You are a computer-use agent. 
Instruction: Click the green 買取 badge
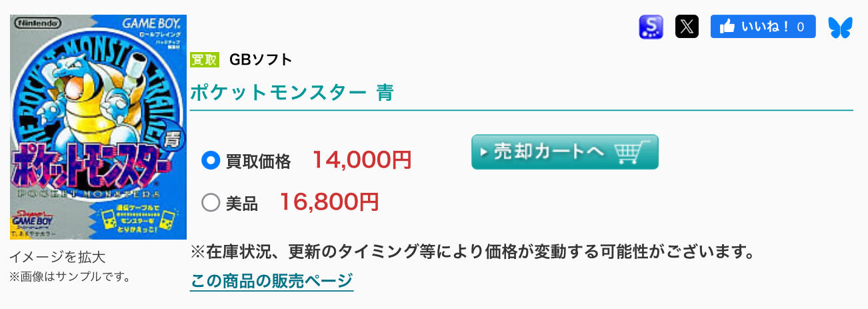tap(205, 59)
